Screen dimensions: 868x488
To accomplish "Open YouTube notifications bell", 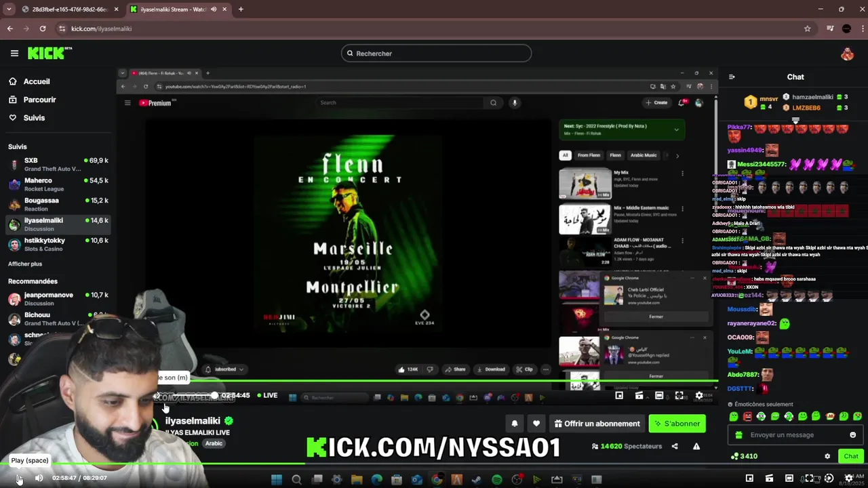I will (x=682, y=102).
